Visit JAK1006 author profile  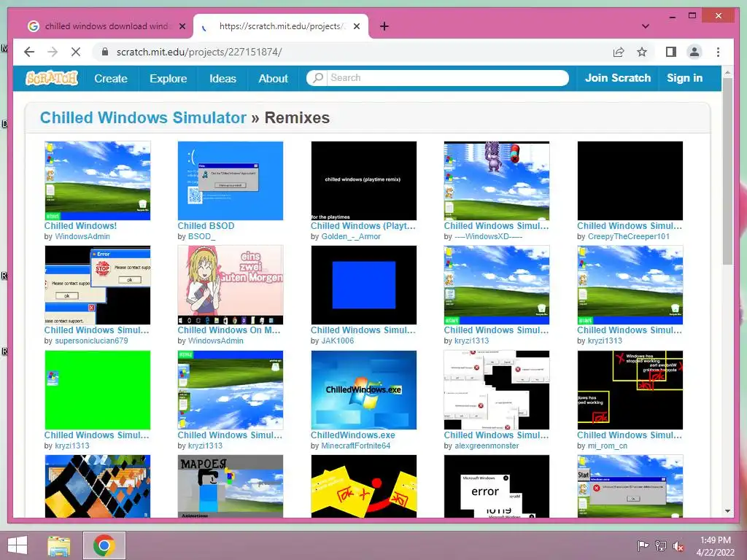tap(338, 341)
